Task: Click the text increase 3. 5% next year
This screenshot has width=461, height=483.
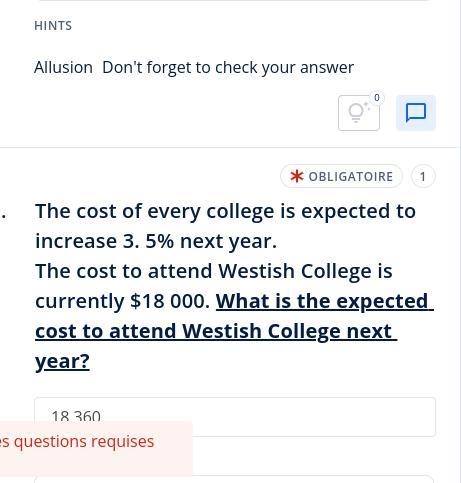Action: pyautogui.click(x=156, y=241)
